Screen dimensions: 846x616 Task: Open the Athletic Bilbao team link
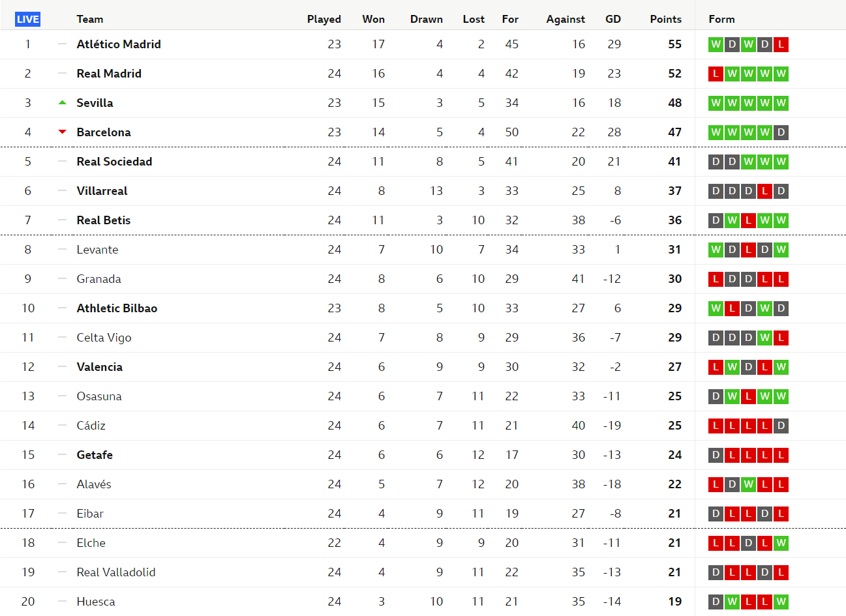click(x=117, y=308)
